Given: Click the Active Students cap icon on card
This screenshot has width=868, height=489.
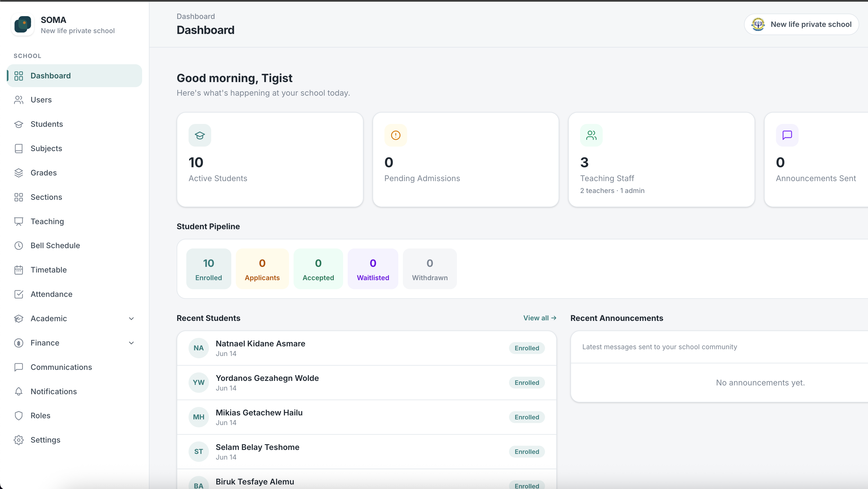Looking at the screenshot, I should pyautogui.click(x=200, y=135).
